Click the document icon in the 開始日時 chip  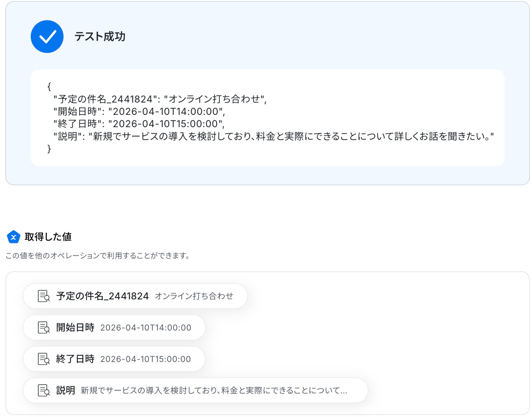pyautogui.click(x=44, y=327)
